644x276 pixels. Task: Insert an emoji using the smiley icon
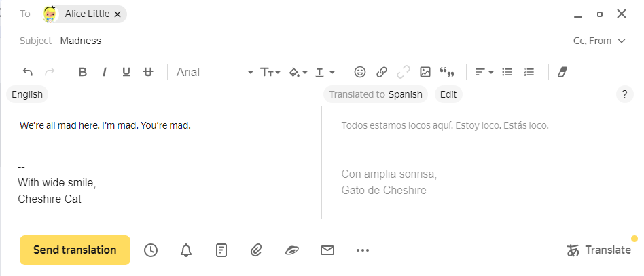[360, 72]
